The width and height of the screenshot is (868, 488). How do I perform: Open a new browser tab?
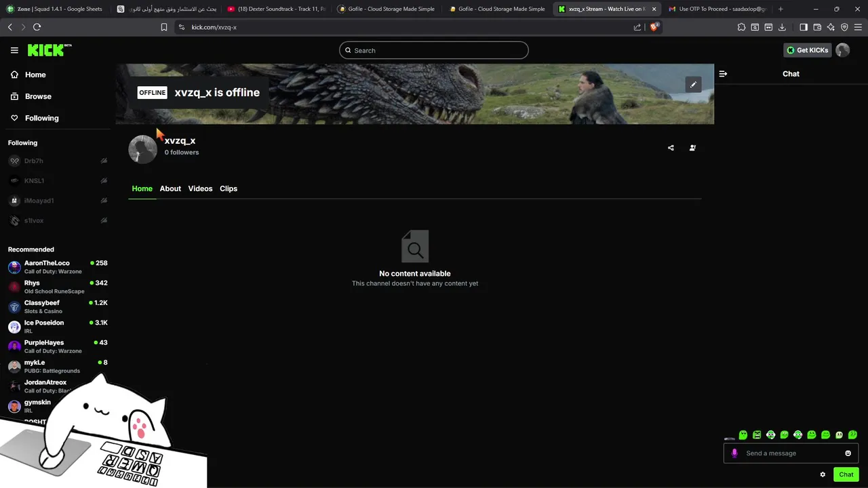tap(781, 9)
